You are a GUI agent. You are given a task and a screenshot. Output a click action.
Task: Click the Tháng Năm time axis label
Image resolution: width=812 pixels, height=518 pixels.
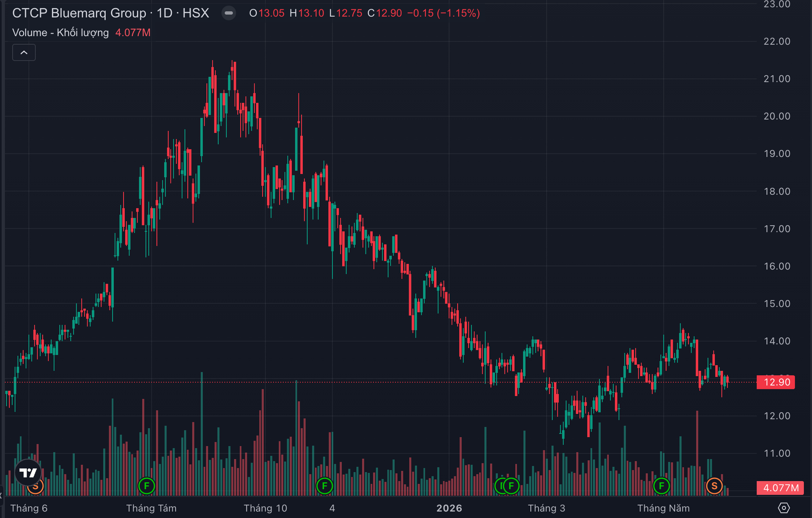point(663,508)
